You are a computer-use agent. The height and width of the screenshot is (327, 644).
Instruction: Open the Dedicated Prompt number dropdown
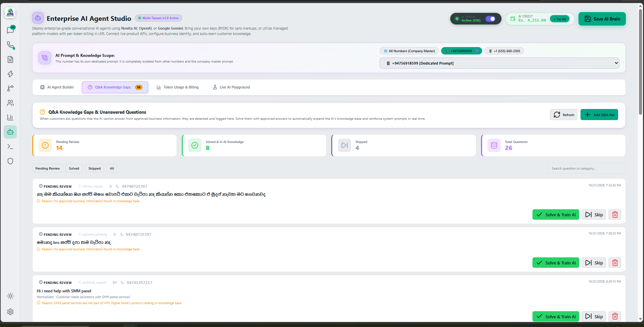[500, 63]
